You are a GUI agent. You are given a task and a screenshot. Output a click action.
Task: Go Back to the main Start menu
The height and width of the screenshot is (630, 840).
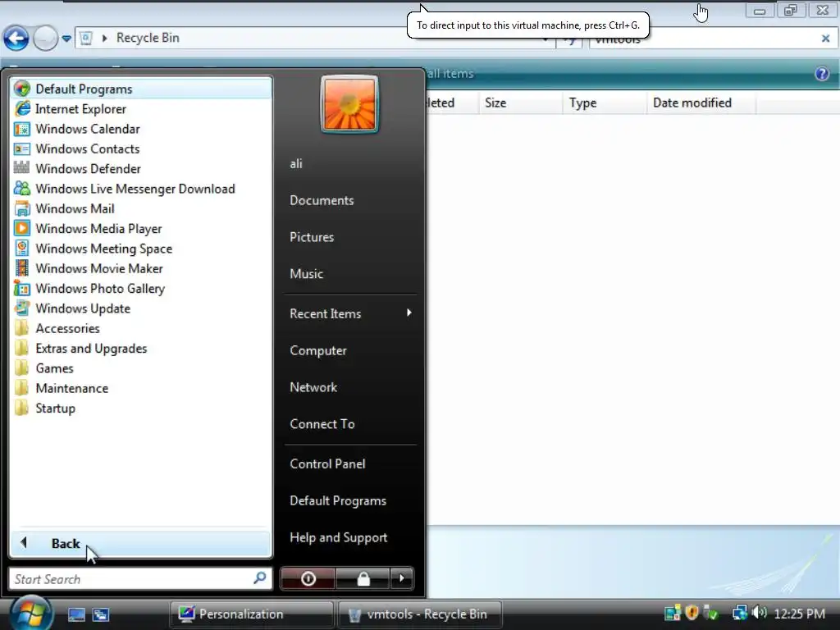pyautogui.click(x=140, y=543)
